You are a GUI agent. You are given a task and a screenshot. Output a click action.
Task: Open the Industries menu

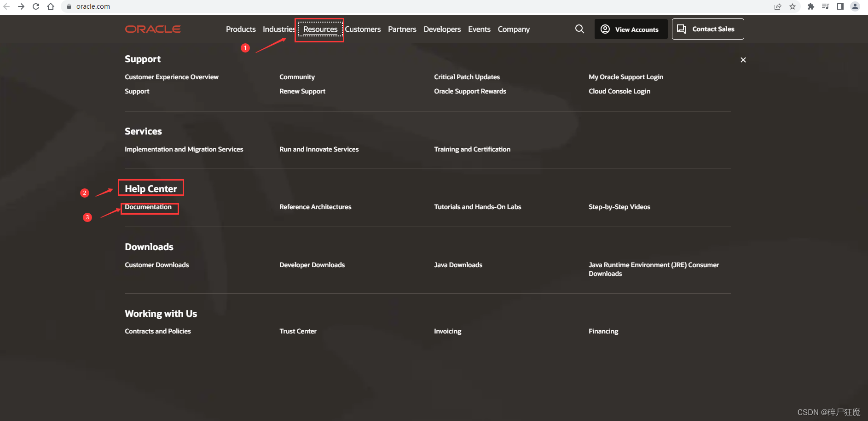pyautogui.click(x=279, y=29)
